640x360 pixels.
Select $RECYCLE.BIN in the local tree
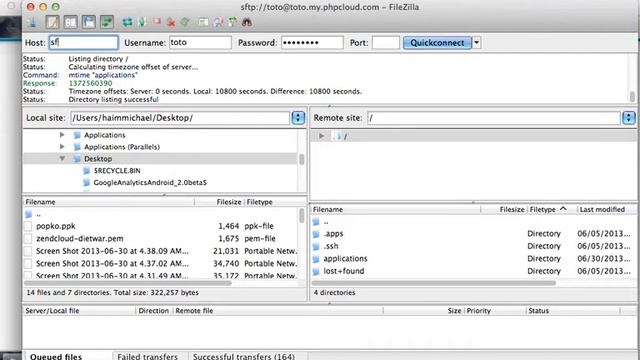tap(117, 171)
